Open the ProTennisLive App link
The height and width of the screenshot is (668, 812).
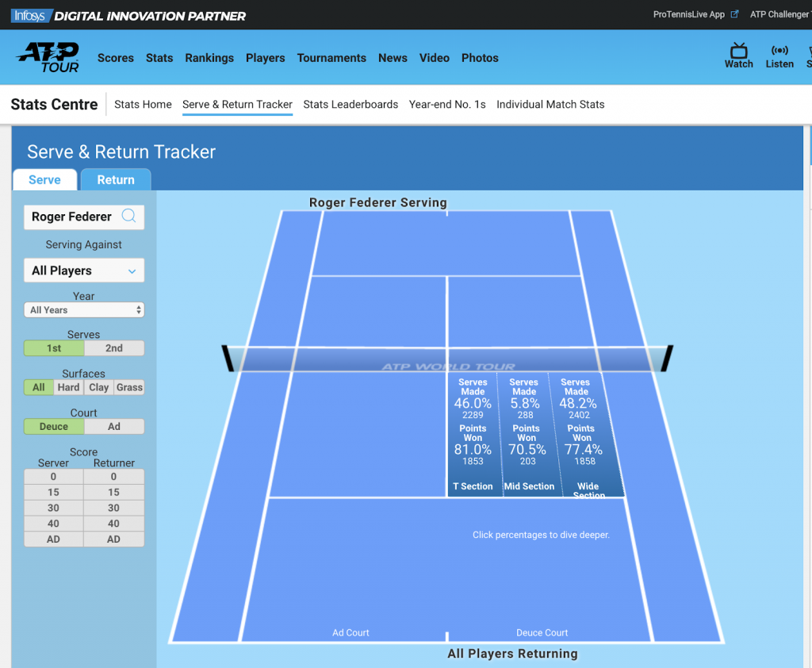pos(689,14)
